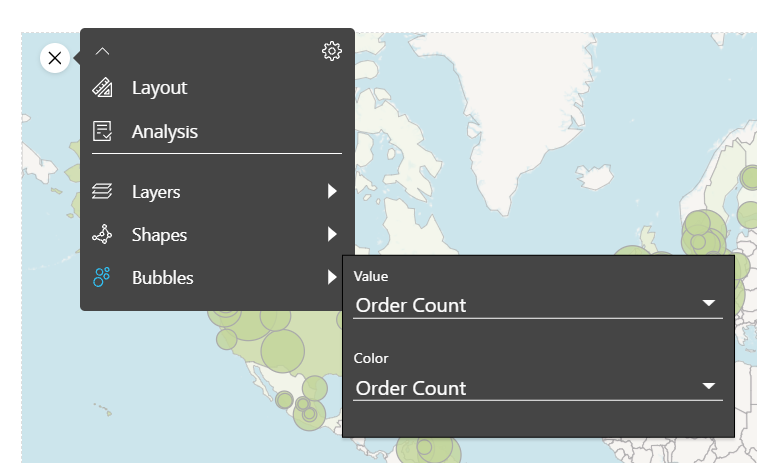Expand the Shapes submenu arrow
Image resolution: width=757 pixels, height=463 pixels.
(332, 234)
